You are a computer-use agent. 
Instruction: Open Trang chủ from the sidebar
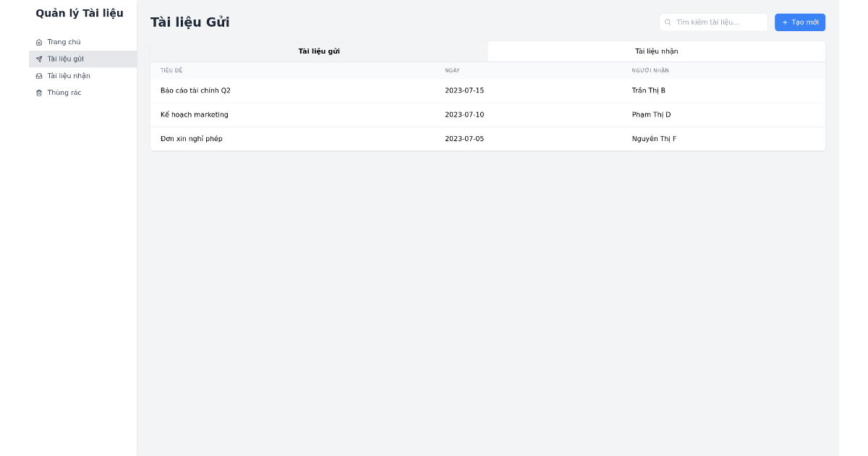coord(65,42)
